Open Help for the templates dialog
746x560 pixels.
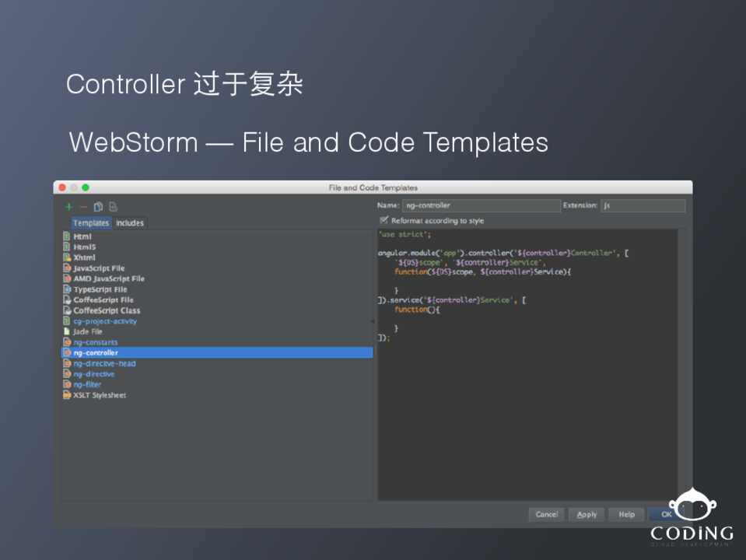tap(626, 514)
